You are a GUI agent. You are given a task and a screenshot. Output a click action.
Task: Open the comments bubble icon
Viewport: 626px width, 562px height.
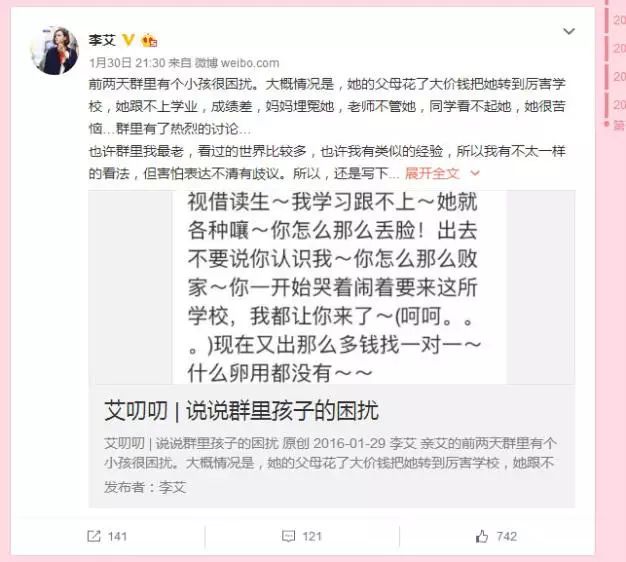coord(288,536)
